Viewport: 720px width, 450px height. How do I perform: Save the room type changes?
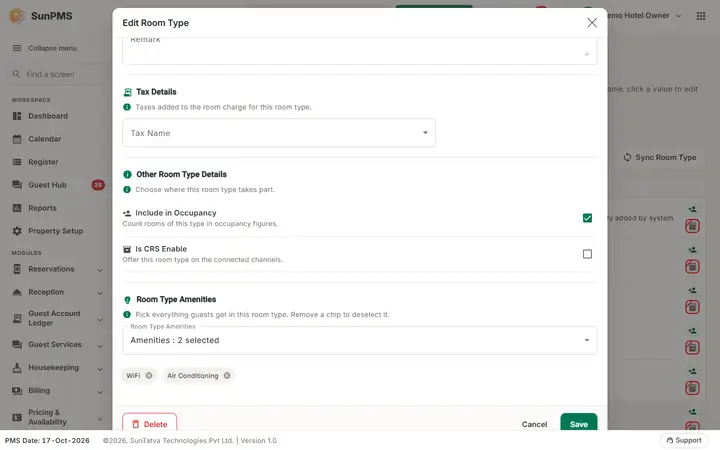579,422
